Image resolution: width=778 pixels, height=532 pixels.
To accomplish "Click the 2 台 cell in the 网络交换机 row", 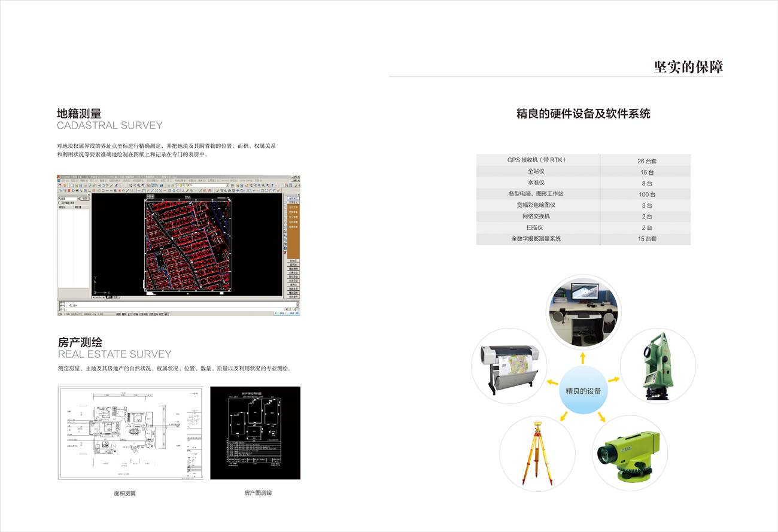I will pyautogui.click(x=646, y=217).
